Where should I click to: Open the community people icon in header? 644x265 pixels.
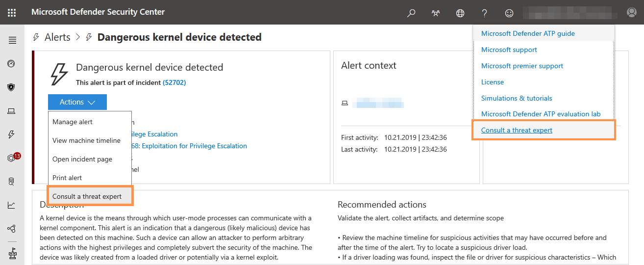point(436,13)
